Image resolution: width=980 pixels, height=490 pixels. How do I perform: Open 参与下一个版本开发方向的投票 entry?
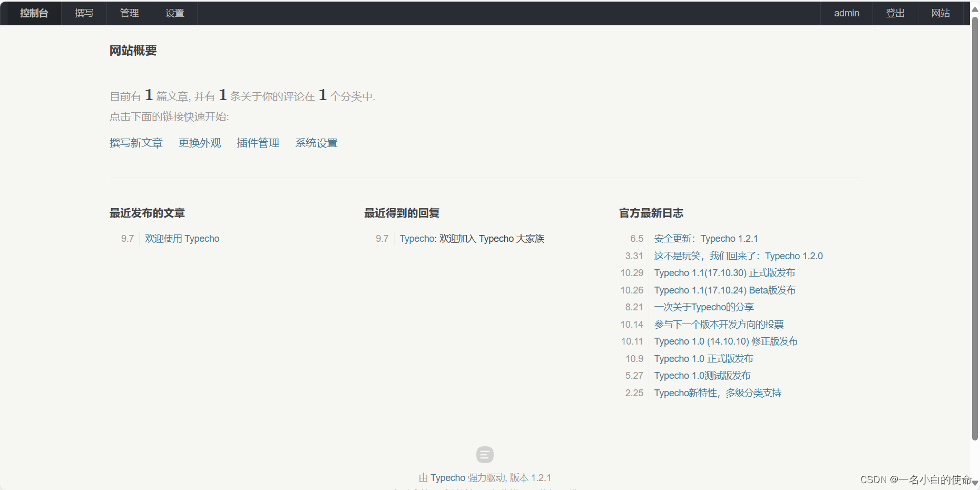point(719,325)
